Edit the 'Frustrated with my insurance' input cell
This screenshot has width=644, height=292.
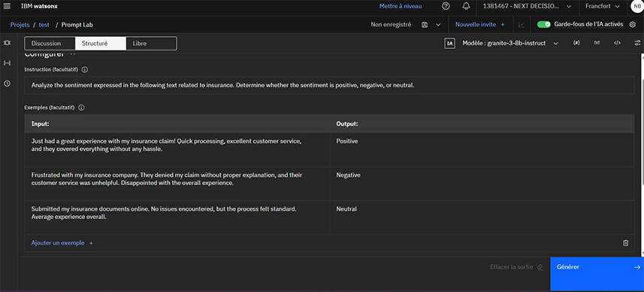point(177,183)
